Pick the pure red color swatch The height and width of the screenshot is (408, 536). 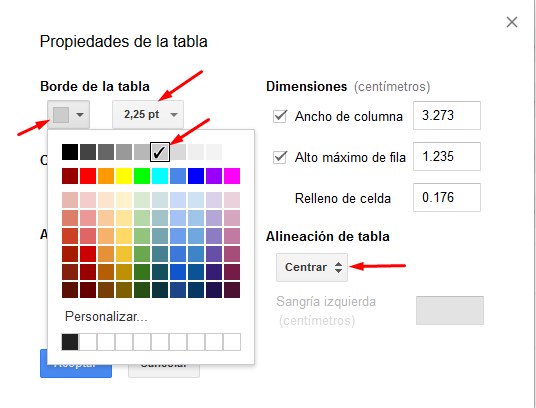point(88,176)
